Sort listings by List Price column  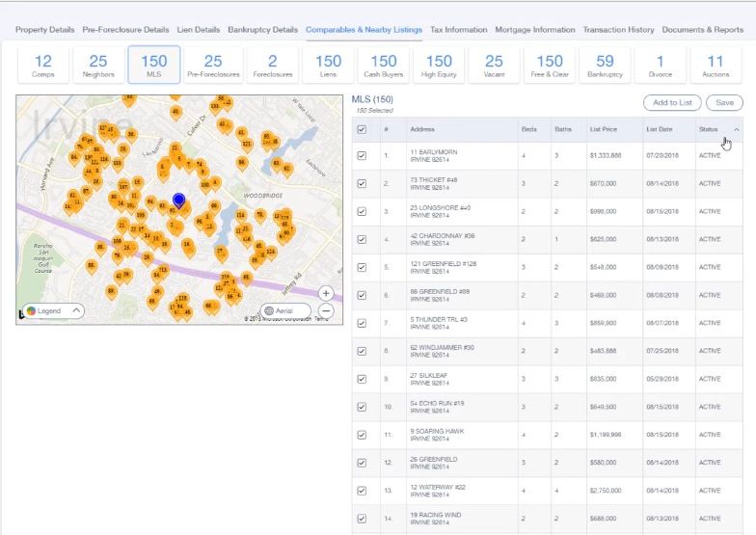pyautogui.click(x=605, y=129)
